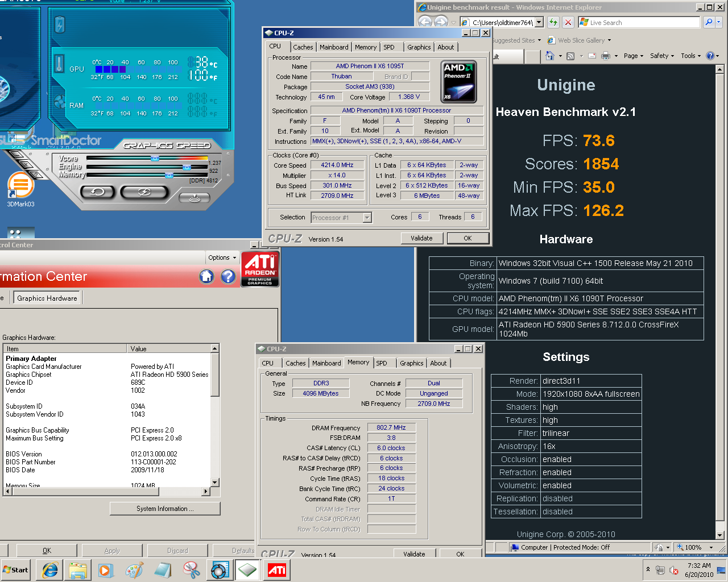728x582 pixels.
Task: Select 'BIOS Version' row in Graphics Hardware
Action: pos(108,454)
